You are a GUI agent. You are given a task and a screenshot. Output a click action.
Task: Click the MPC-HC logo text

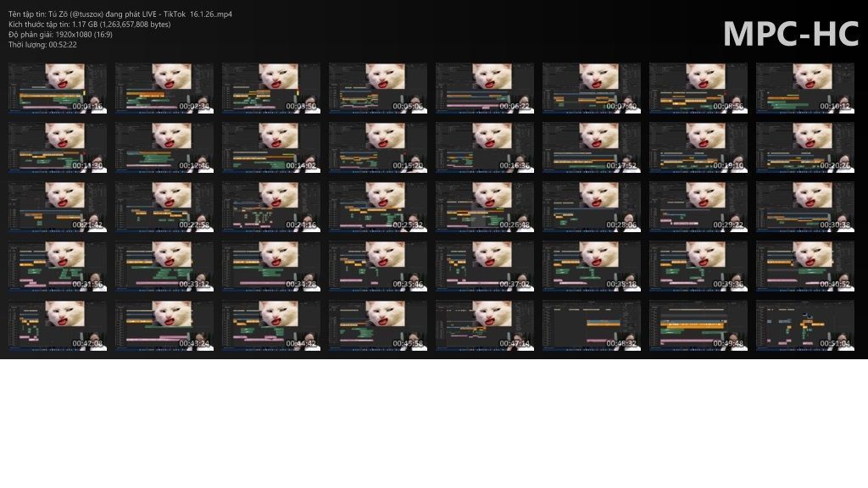[790, 35]
